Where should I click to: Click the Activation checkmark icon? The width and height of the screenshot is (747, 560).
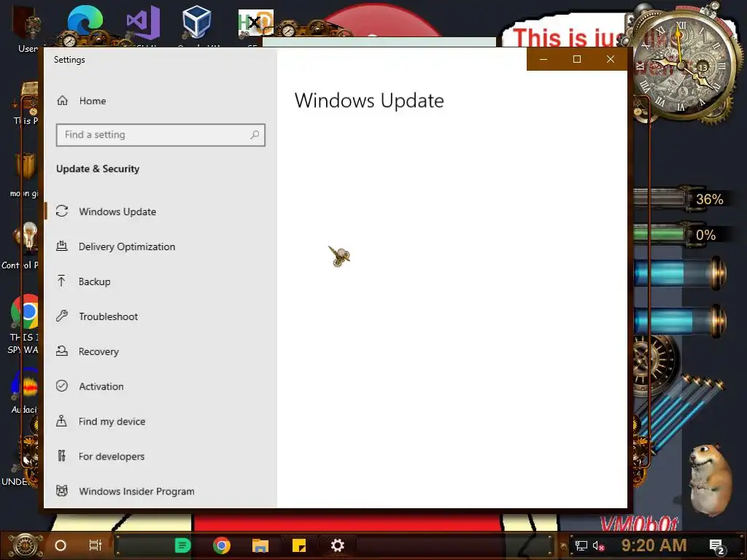click(62, 386)
